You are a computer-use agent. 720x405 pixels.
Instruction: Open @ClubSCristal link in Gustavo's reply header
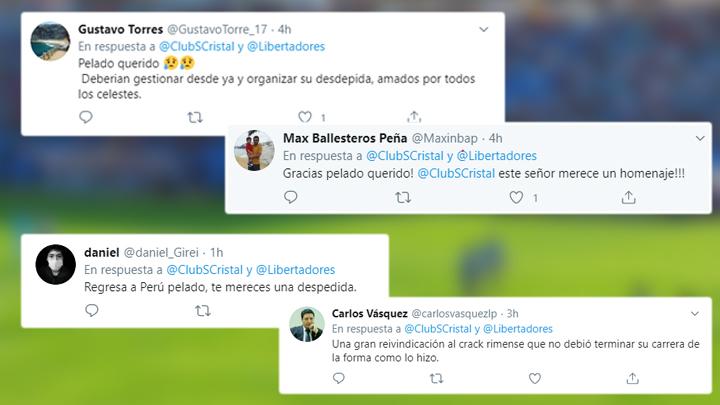[197, 46]
